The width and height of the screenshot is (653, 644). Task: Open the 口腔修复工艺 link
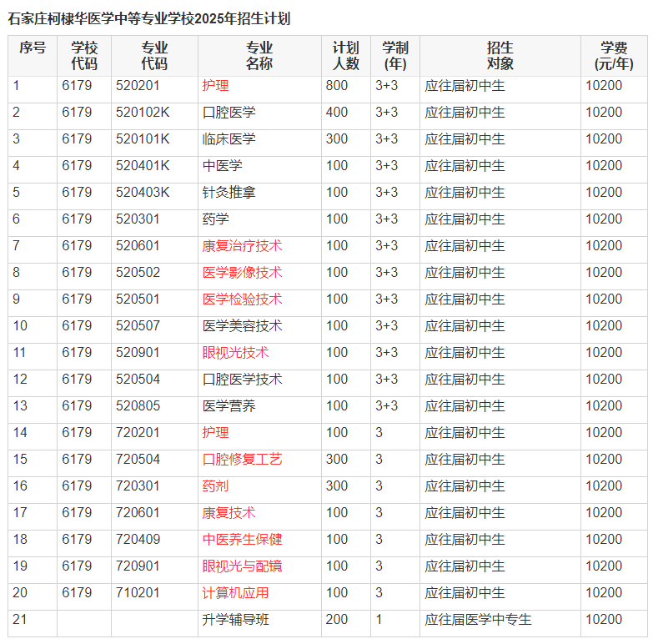click(x=242, y=460)
